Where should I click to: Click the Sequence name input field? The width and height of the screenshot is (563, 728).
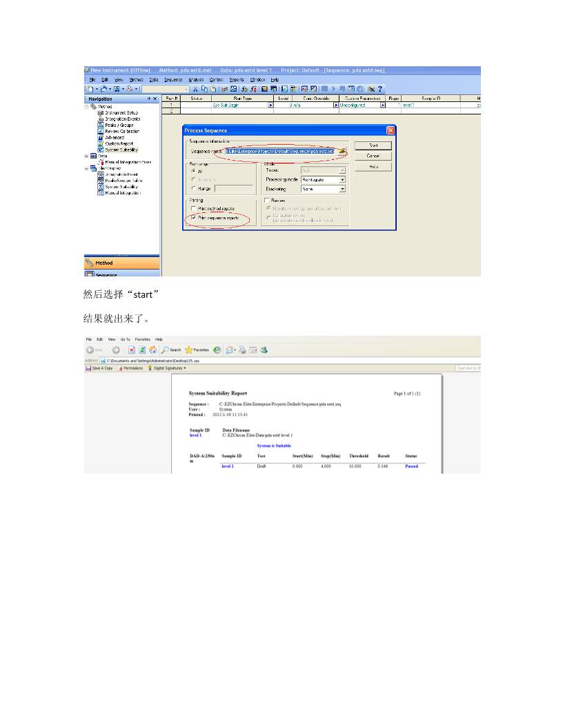pyautogui.click(x=279, y=151)
